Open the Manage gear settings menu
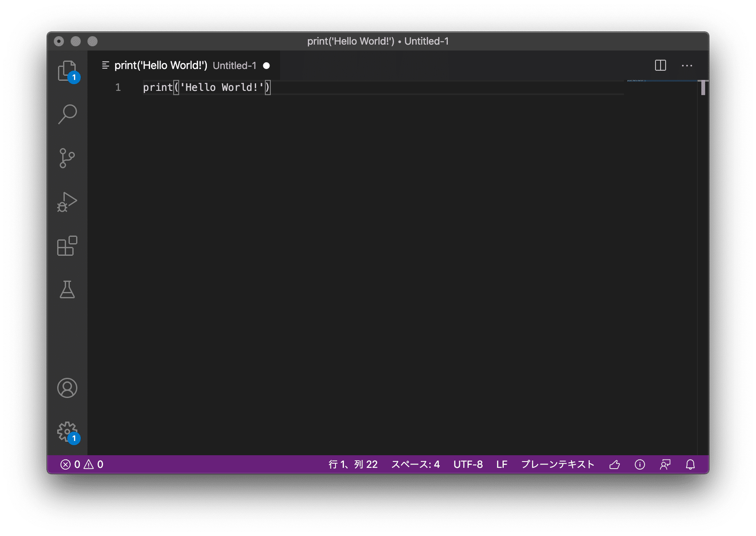This screenshot has height=536, width=756. 67,432
